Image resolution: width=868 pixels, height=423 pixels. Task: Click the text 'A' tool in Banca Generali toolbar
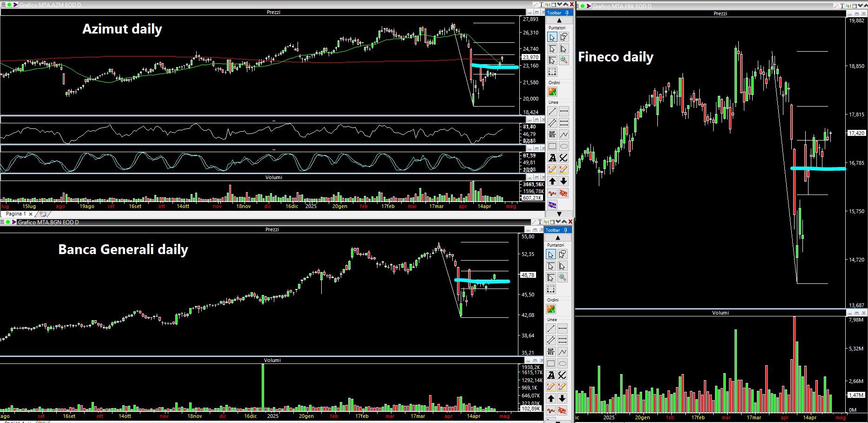pyautogui.click(x=550, y=375)
